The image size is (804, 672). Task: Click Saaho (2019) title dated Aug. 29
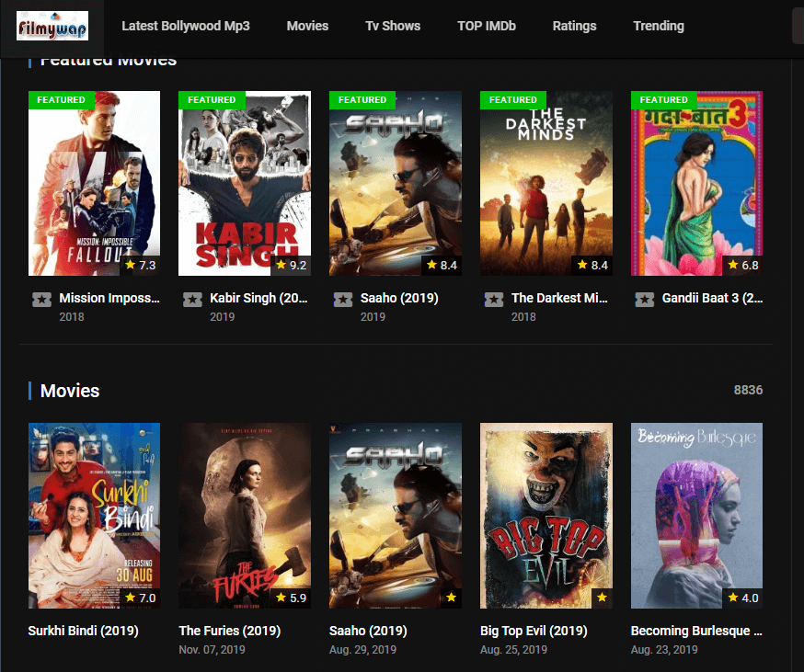[x=368, y=631]
